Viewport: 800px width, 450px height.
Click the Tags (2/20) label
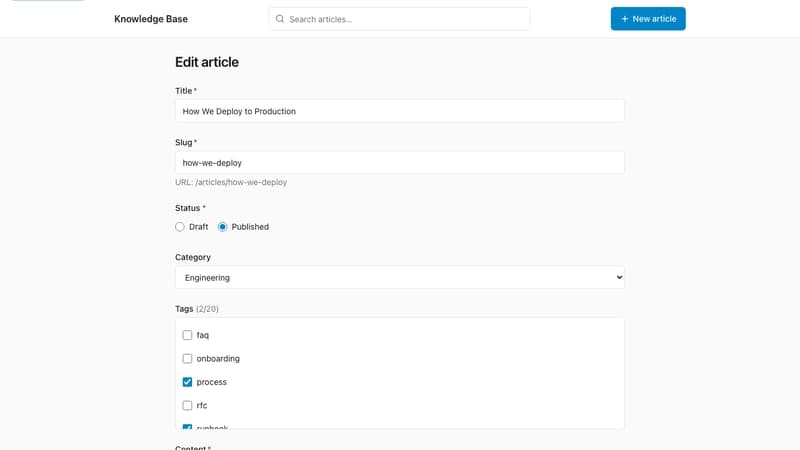(197, 309)
